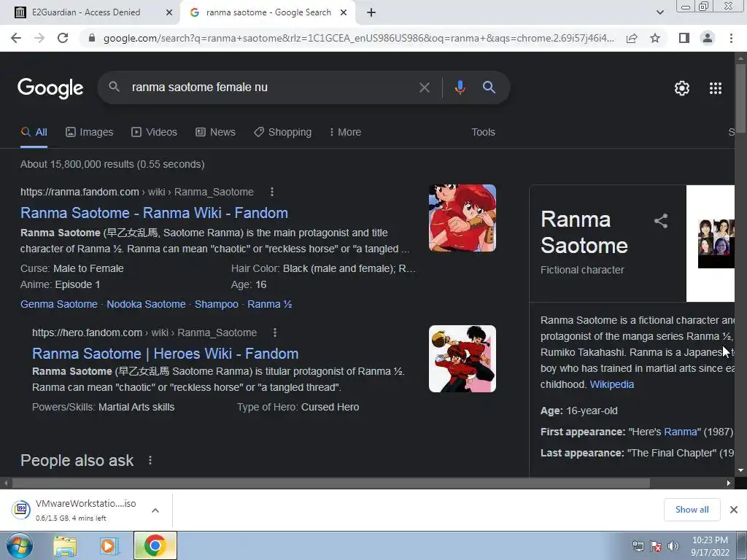
Task: Open the taskbar clock and date
Action: tap(710, 546)
